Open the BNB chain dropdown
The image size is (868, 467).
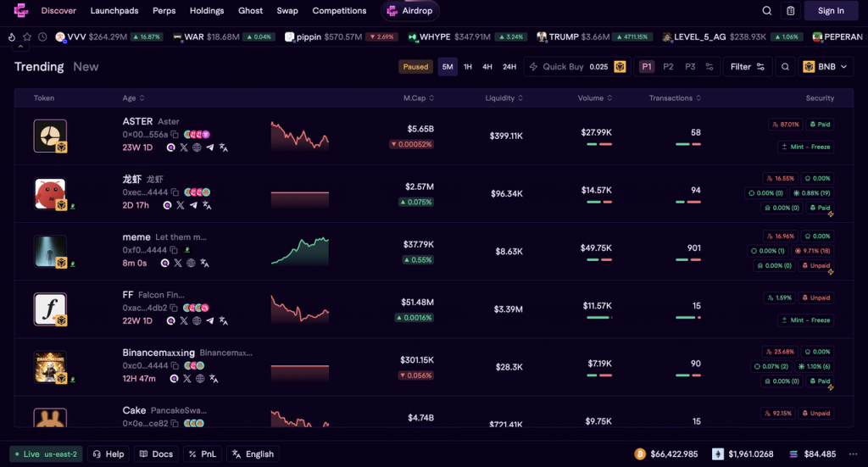[826, 67]
